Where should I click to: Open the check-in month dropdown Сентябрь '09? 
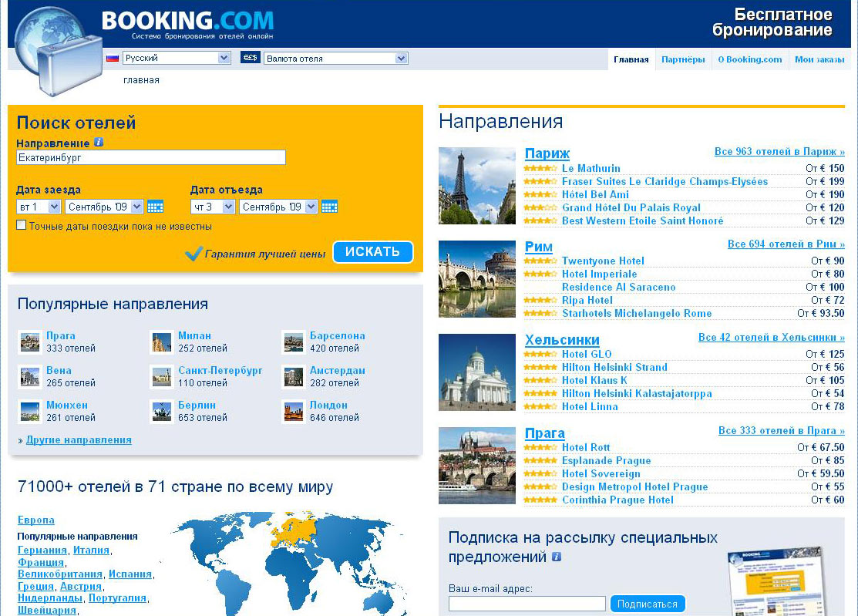pyautogui.click(x=105, y=207)
